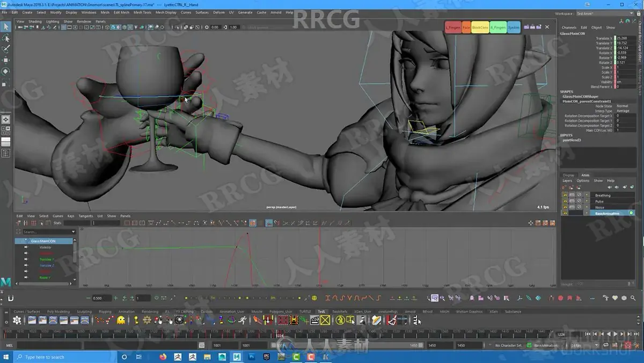Toggle the mute circle on Breathing layer
This screenshot has width=644, height=363.
(x=579, y=195)
